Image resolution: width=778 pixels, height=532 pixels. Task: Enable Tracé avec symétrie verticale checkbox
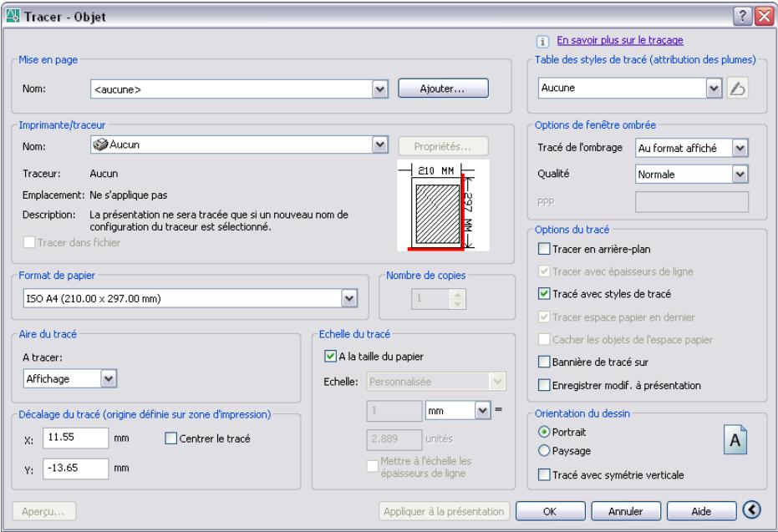(544, 475)
